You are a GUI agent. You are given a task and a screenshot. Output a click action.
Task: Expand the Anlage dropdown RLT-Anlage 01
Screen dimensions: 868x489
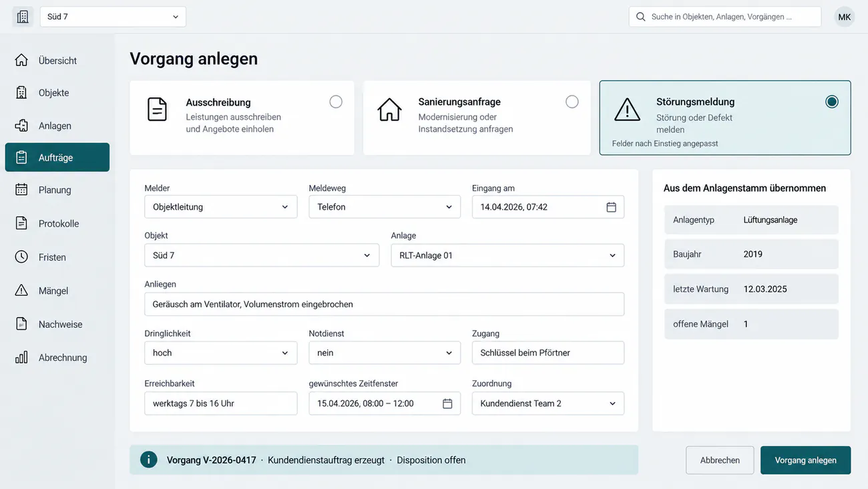pos(507,255)
